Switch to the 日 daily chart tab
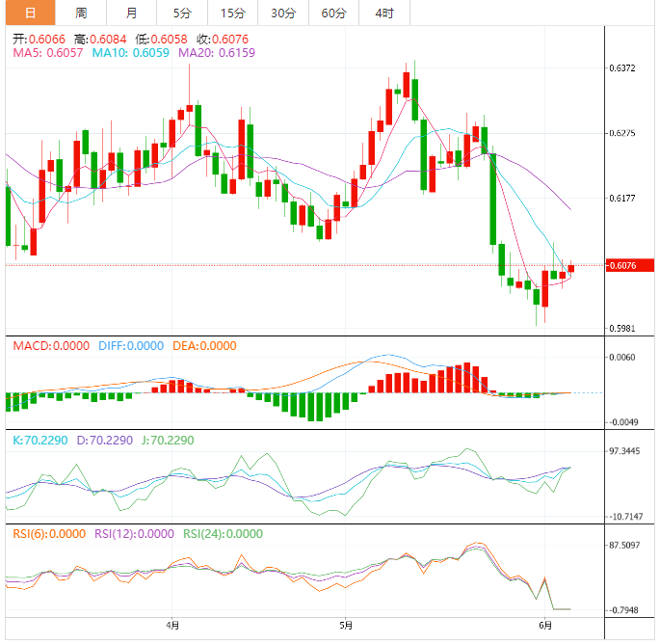 30,13
